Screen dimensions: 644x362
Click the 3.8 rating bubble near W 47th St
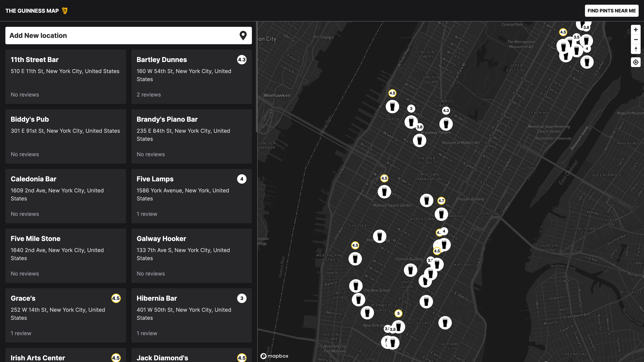tap(419, 127)
